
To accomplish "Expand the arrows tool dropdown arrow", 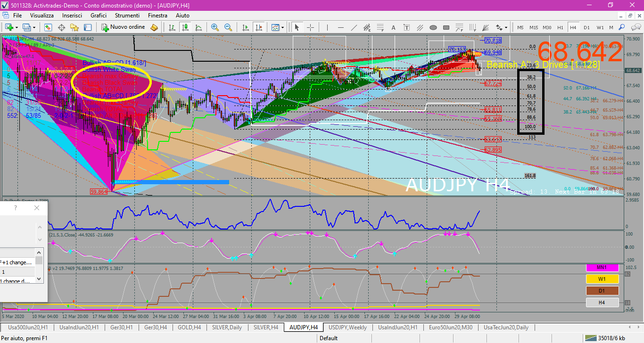I will [x=506, y=27].
